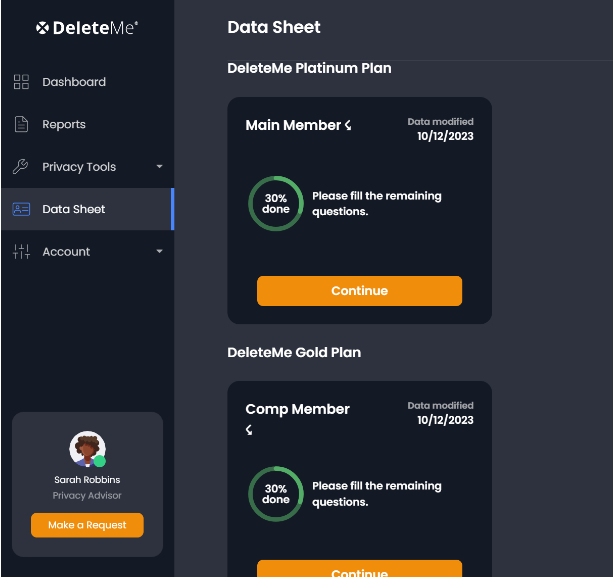Click the DeleteMe Platinum Plan heading
Viewport: 616px width, 580px height.
tap(309, 68)
